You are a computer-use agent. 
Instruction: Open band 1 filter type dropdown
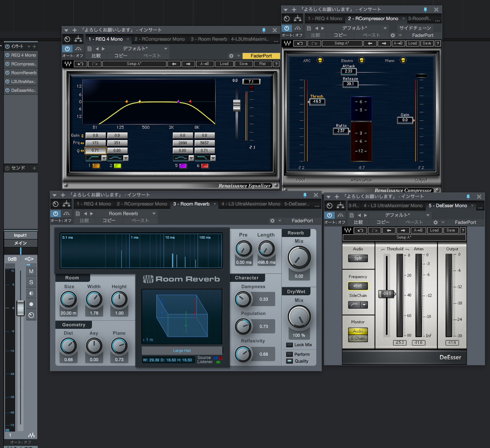click(x=104, y=158)
